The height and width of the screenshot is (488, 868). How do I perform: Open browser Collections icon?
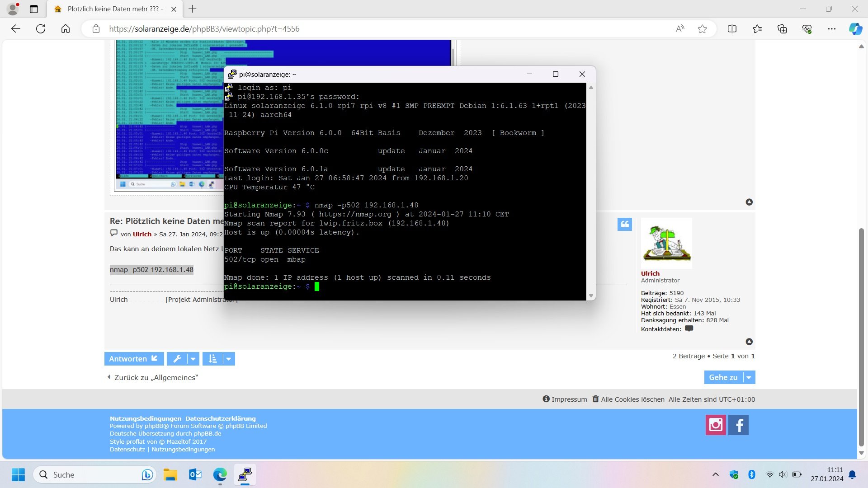pyautogui.click(x=782, y=29)
